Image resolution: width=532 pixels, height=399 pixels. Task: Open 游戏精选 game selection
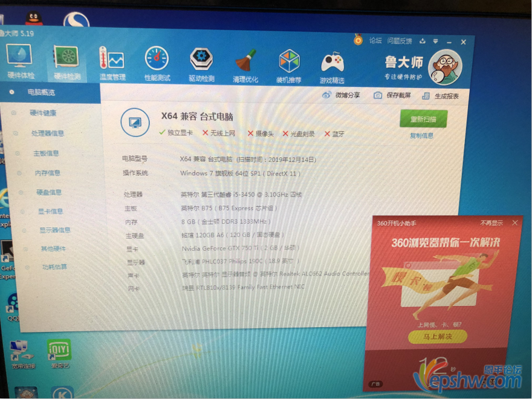pyautogui.click(x=332, y=67)
